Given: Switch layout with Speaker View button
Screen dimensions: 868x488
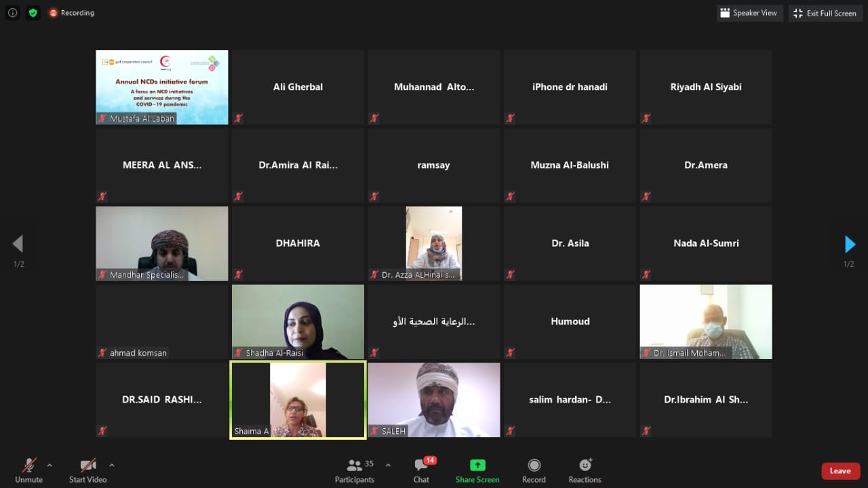Looking at the screenshot, I should (x=749, y=13).
